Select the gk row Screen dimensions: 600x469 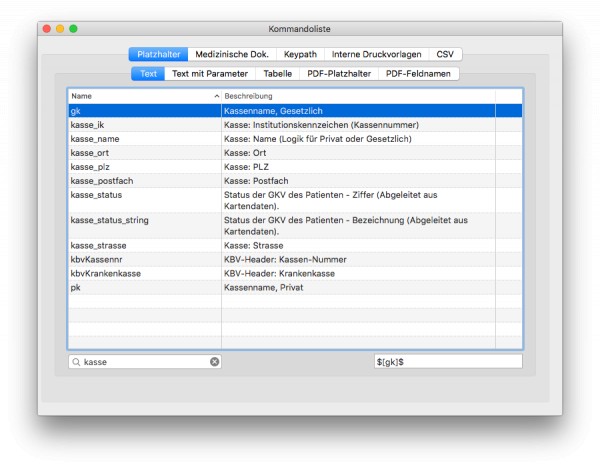click(295, 111)
